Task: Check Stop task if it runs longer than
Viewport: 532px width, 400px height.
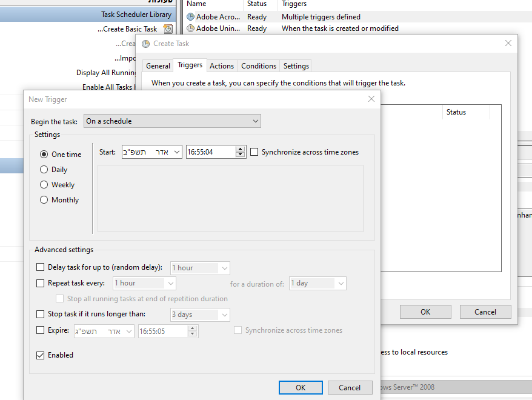Action: tap(40, 314)
